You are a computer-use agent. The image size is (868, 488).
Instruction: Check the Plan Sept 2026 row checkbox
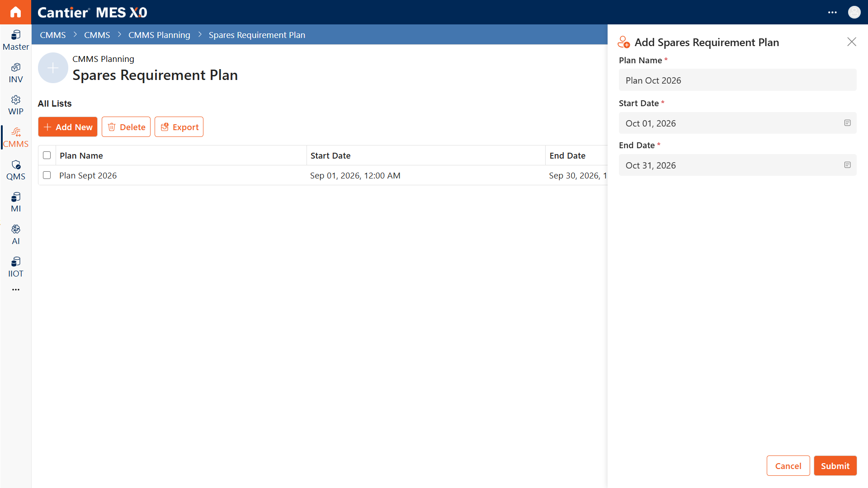[47, 175]
